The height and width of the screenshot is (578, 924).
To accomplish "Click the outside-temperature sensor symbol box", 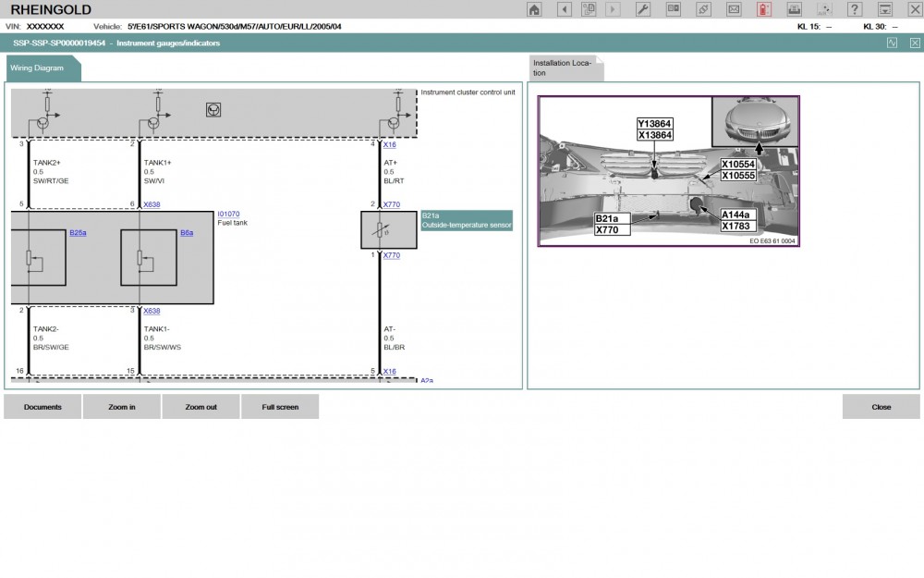I will click(389, 230).
